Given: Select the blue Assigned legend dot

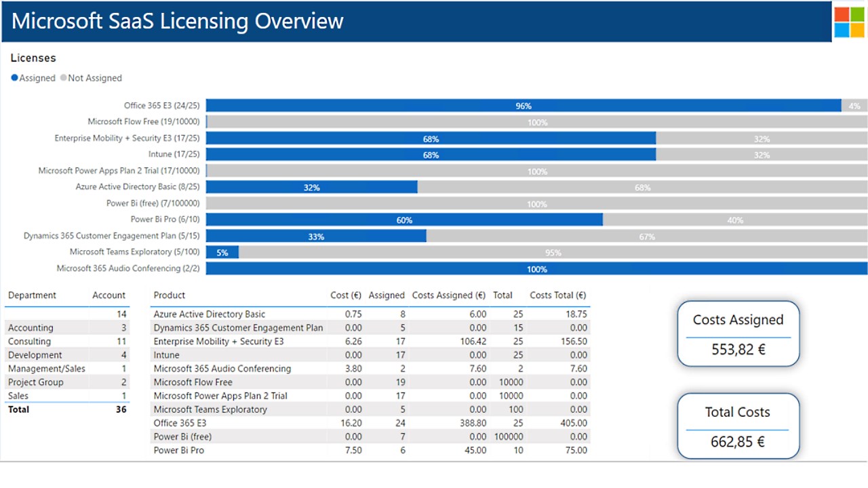Looking at the screenshot, I should tap(15, 78).
